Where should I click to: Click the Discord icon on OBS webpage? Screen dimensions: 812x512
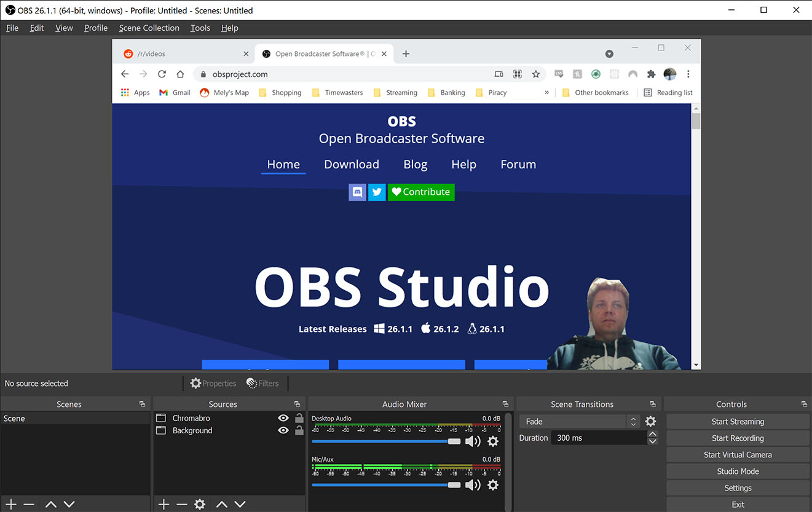(x=358, y=192)
